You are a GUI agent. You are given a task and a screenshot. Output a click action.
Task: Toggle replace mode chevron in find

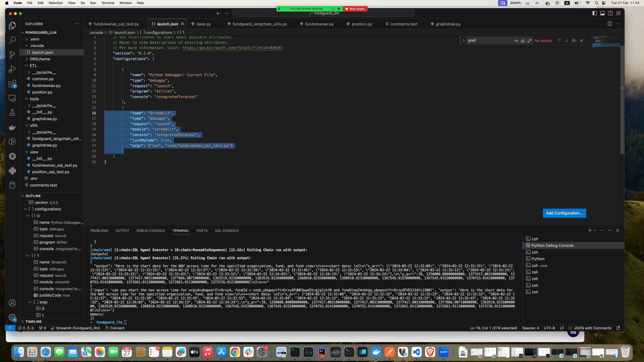[463, 40]
